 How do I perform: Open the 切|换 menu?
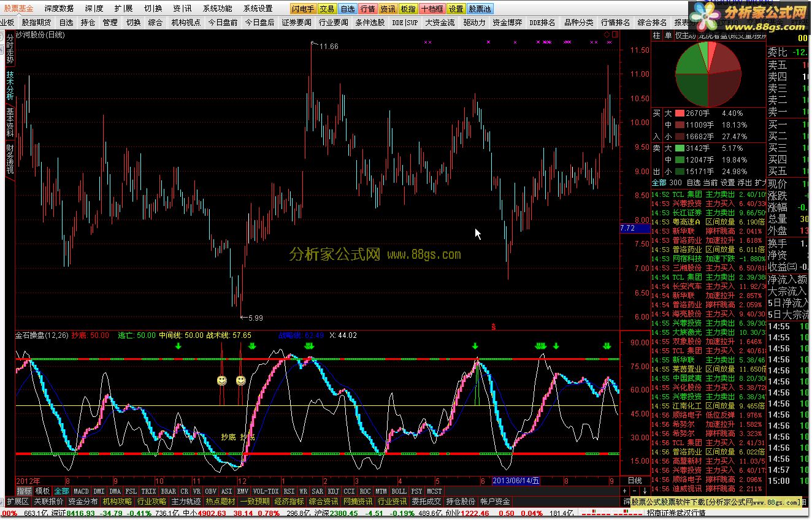pos(153,9)
